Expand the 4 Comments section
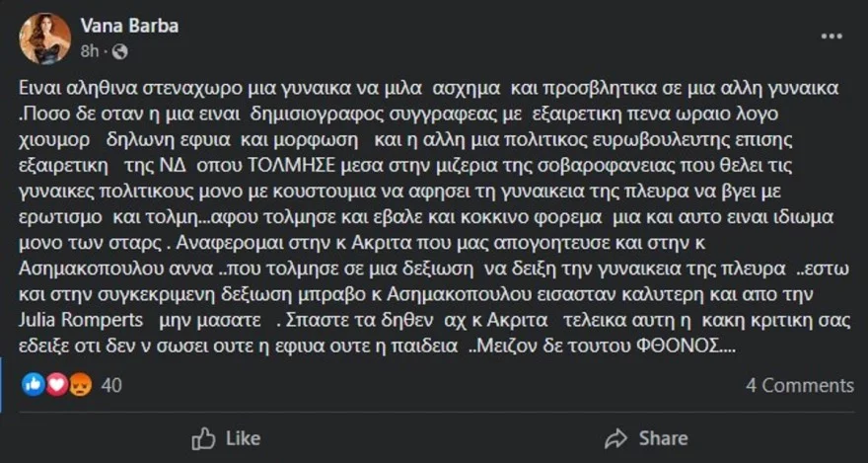Image resolution: width=868 pixels, height=463 pixels. pyautogui.click(x=800, y=385)
